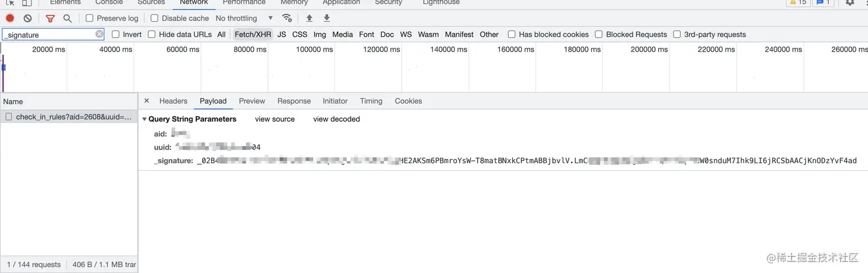Click the 406 B / 1.1 MB transferred status
This screenshot has width=868, height=273.
(104, 265)
